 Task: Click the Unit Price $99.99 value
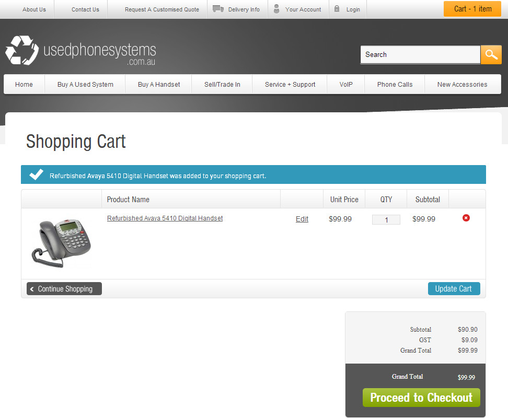click(340, 219)
